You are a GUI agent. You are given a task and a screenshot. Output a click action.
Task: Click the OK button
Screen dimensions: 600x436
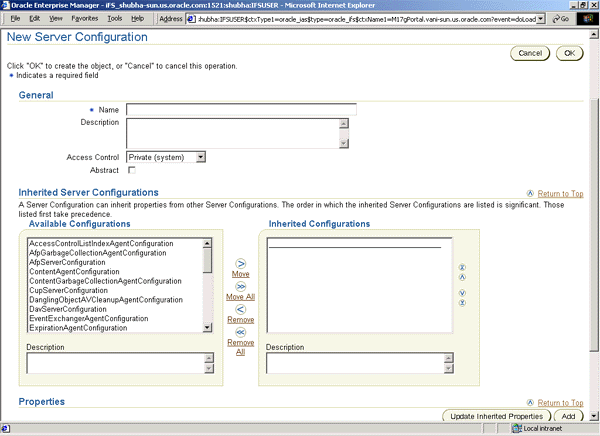[x=569, y=53]
